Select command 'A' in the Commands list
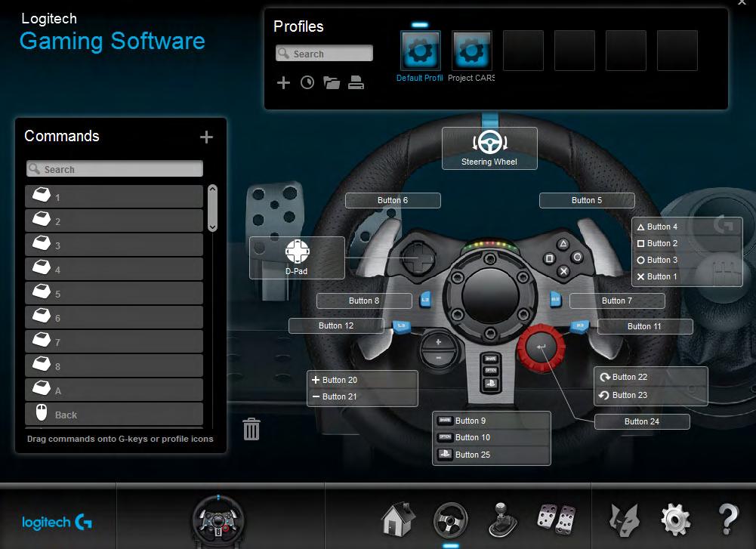Screen dimensions: 756x549 [x=114, y=390]
